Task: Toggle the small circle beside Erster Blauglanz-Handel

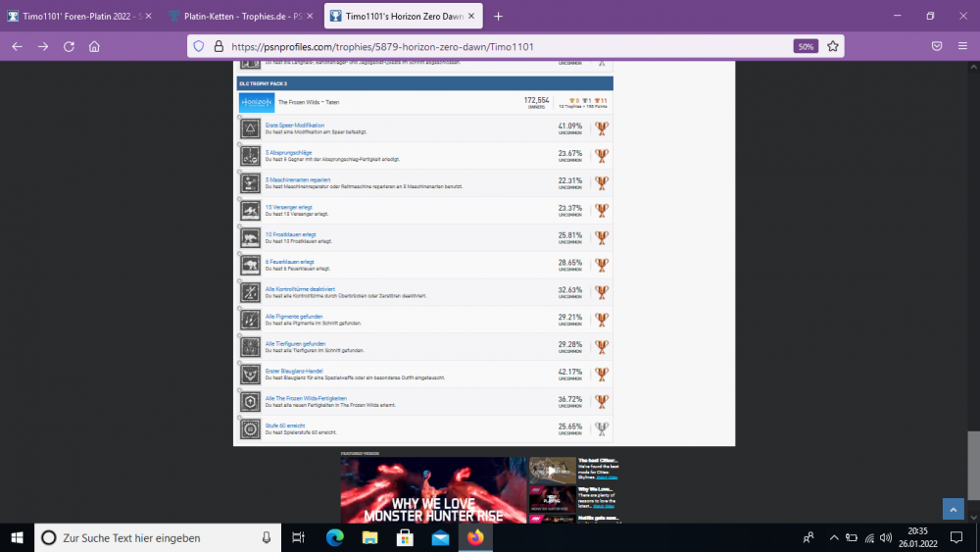Action: [240, 364]
